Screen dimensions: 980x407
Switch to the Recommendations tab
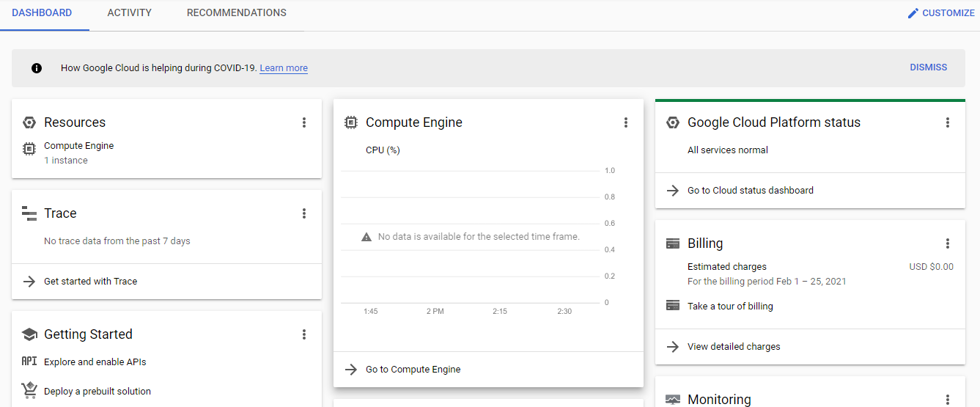236,13
